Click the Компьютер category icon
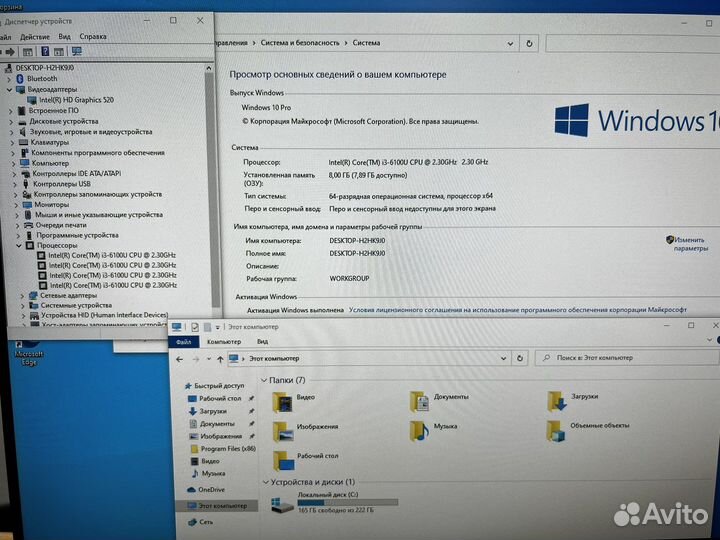Screen dimensions: 720x540 point(25,163)
